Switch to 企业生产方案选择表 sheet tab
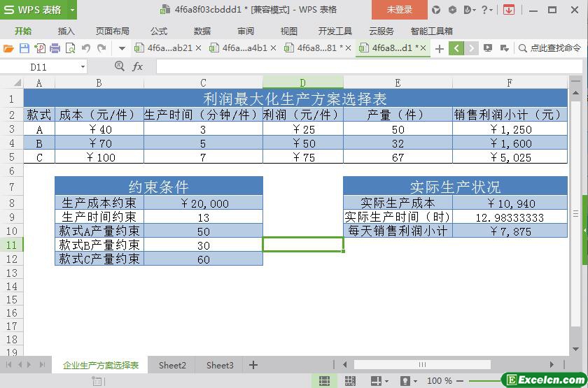 pos(101,365)
